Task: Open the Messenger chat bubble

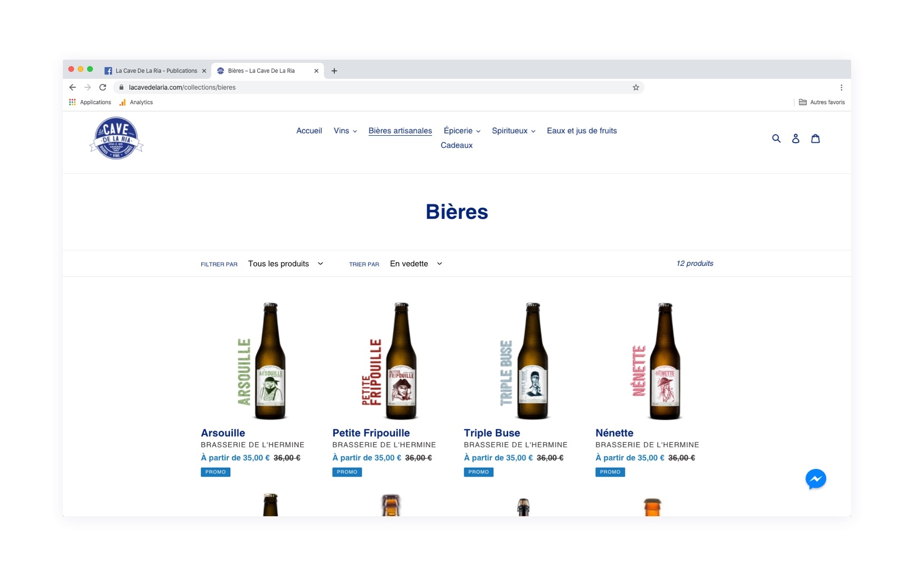Action: click(816, 479)
